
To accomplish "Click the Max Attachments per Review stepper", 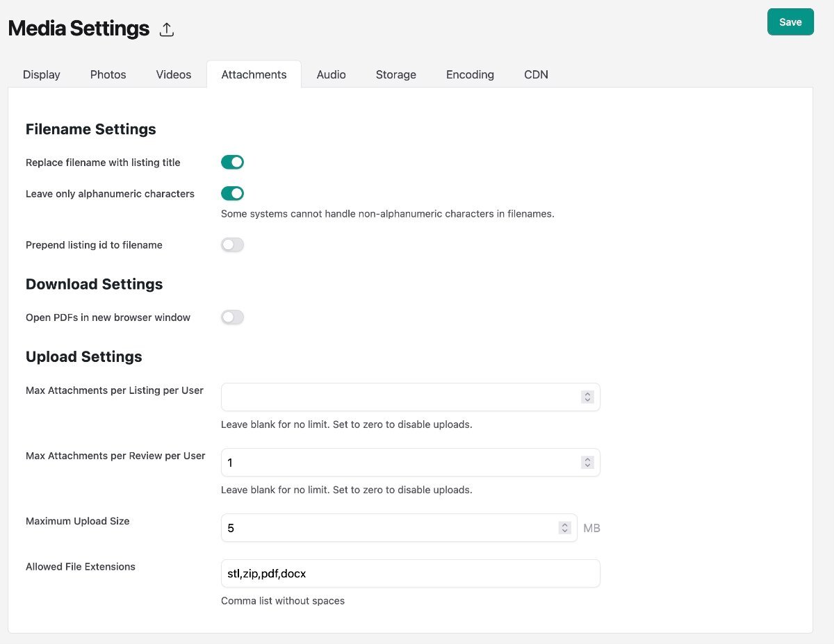I will (587, 462).
